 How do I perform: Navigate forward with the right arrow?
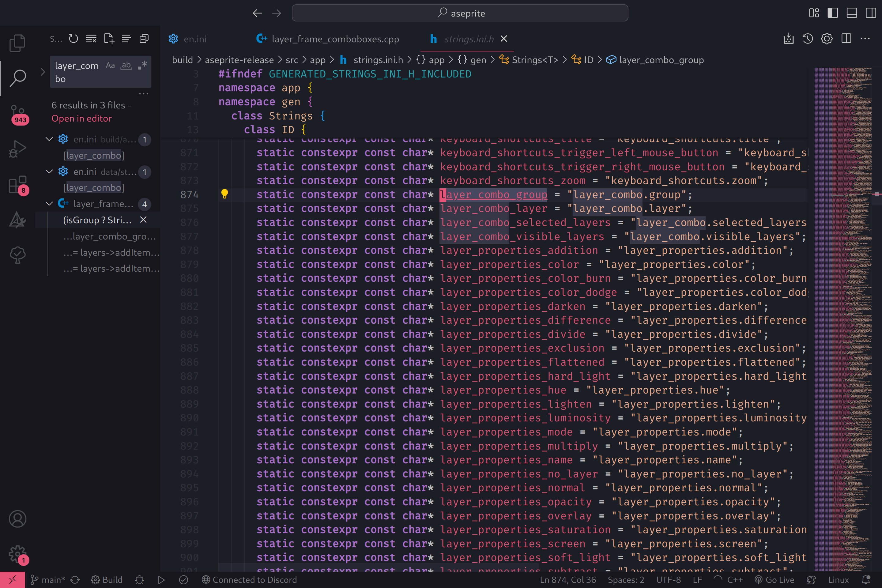point(276,13)
